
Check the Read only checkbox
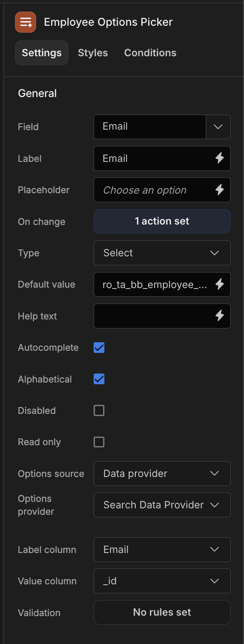click(x=99, y=442)
